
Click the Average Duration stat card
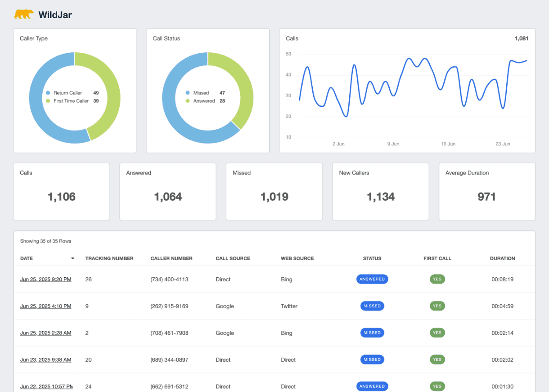[487, 192]
